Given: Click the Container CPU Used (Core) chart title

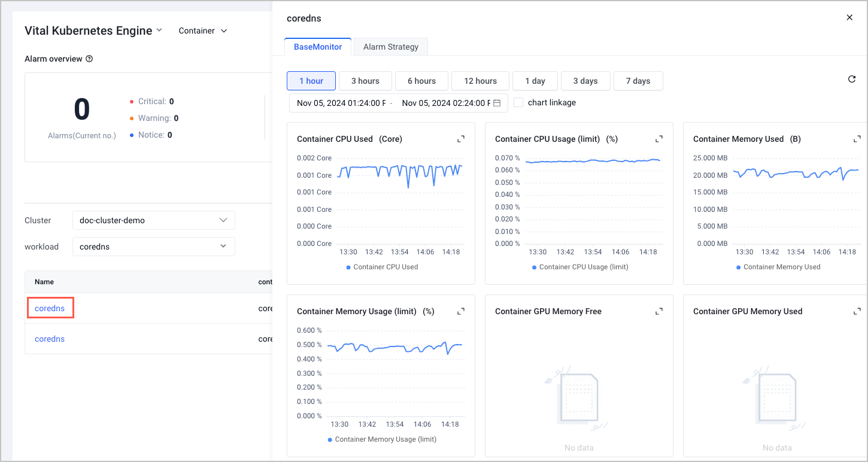Looking at the screenshot, I should [350, 139].
